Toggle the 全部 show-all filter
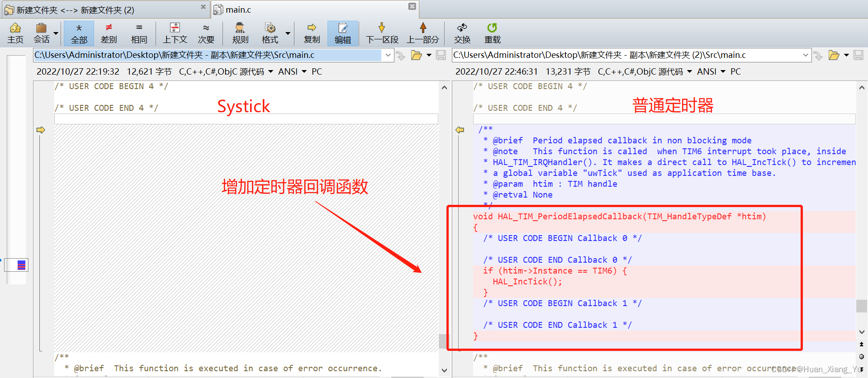The height and width of the screenshot is (378, 868). click(79, 33)
